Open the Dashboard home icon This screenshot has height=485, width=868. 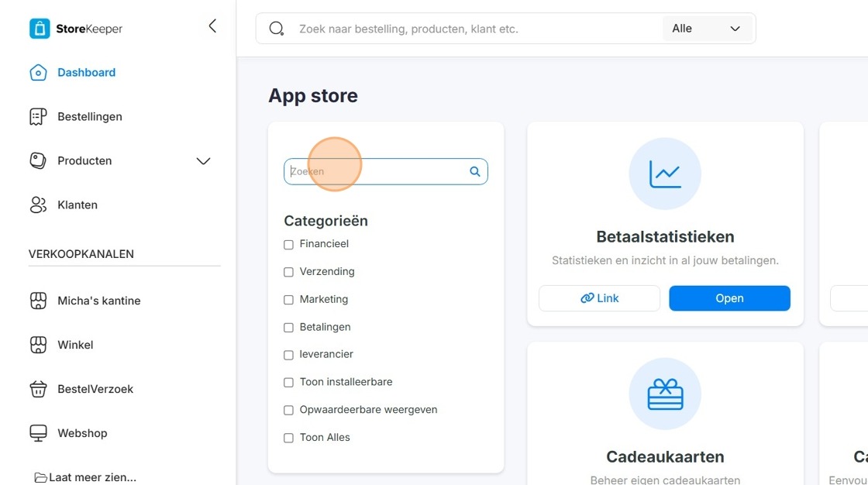[x=38, y=73]
